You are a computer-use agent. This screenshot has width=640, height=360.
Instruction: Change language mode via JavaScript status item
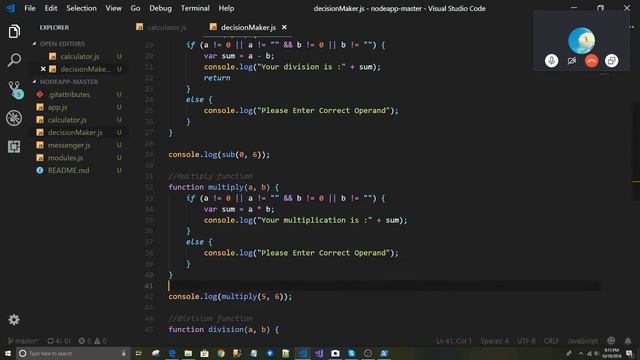pos(582,341)
